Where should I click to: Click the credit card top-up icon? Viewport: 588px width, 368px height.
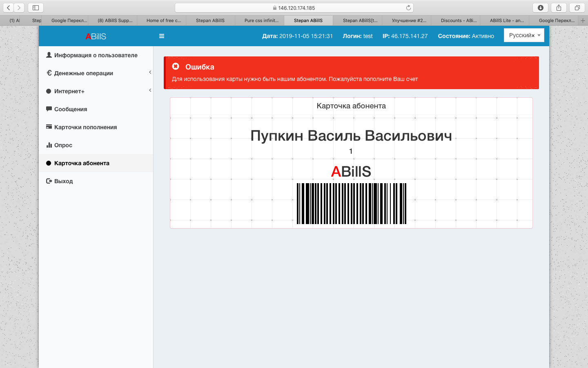pos(49,127)
